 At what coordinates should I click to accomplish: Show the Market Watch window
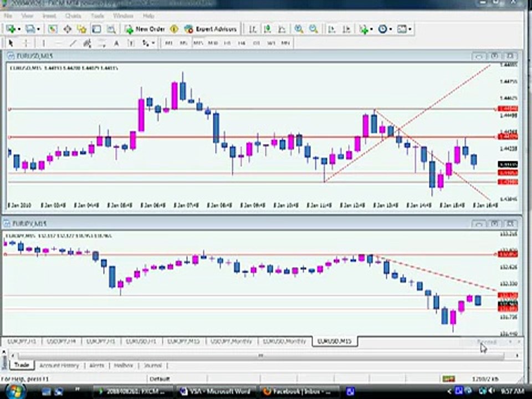point(52,29)
